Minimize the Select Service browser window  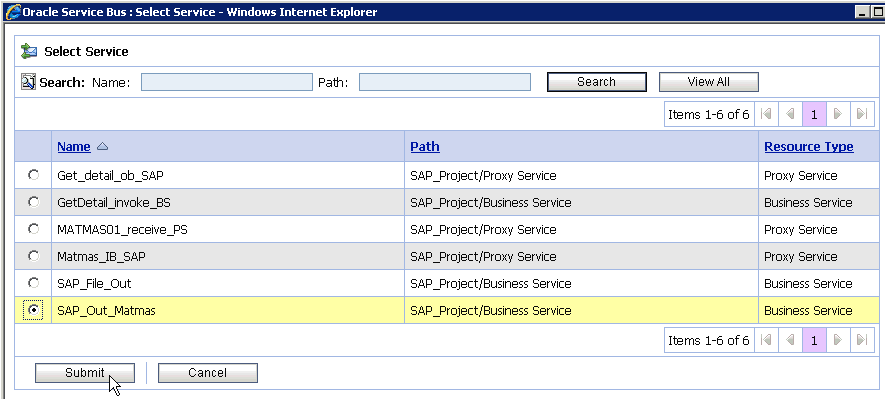[x=862, y=12]
